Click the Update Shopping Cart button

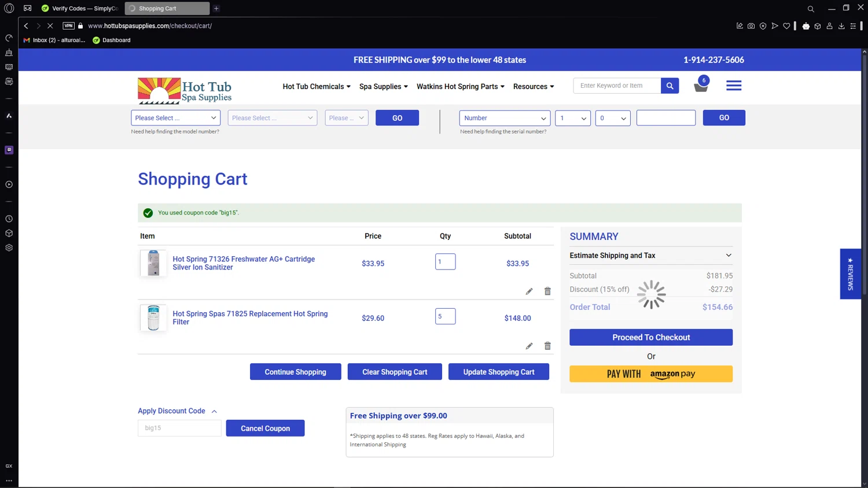499,372
